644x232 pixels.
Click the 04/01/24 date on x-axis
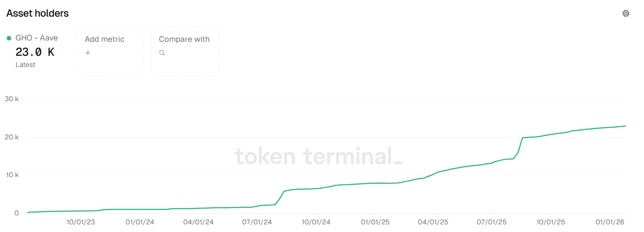[198, 222]
